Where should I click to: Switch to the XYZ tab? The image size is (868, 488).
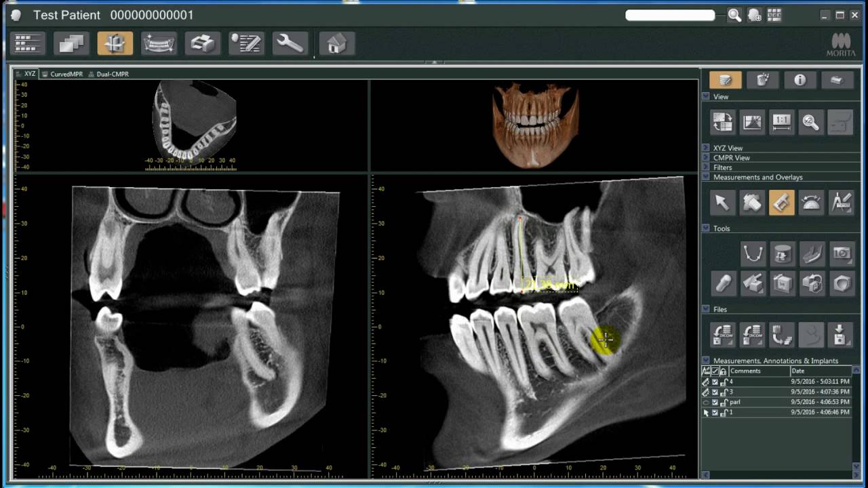pyautogui.click(x=26, y=74)
